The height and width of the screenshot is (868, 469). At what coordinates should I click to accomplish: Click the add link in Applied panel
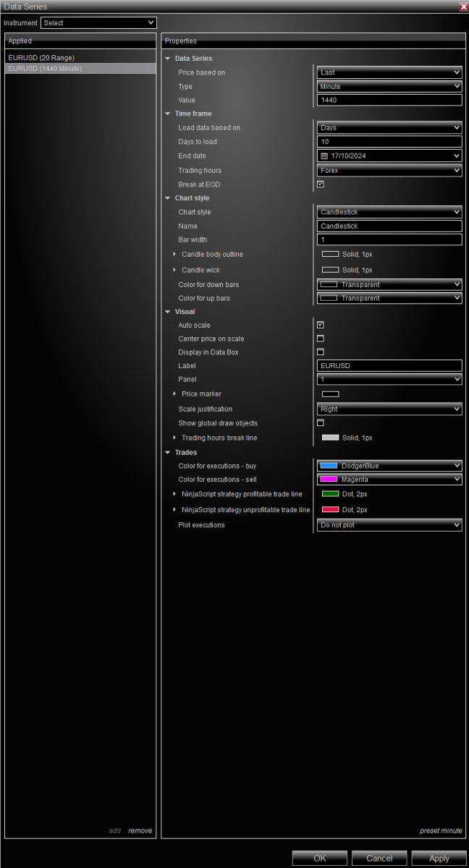(x=114, y=830)
